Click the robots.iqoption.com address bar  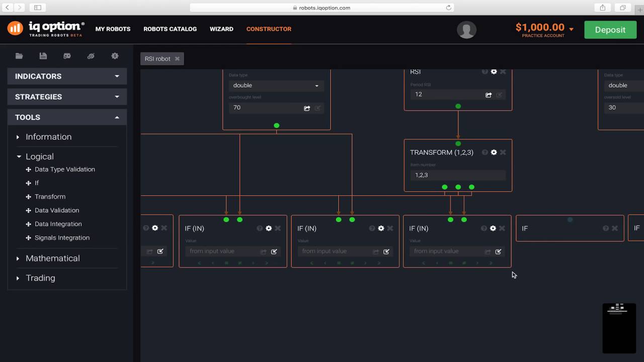[x=322, y=8]
